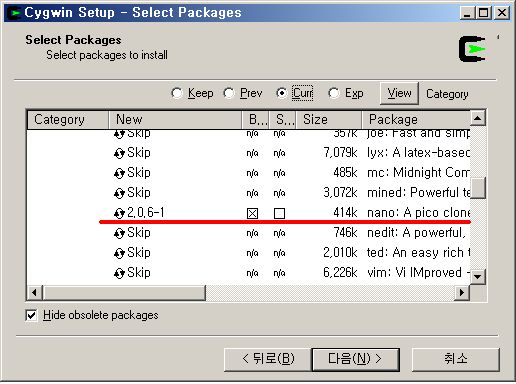The image size is (516, 384).
Task: Click 'lyx: A latex-based' package text
Action: pos(418,153)
